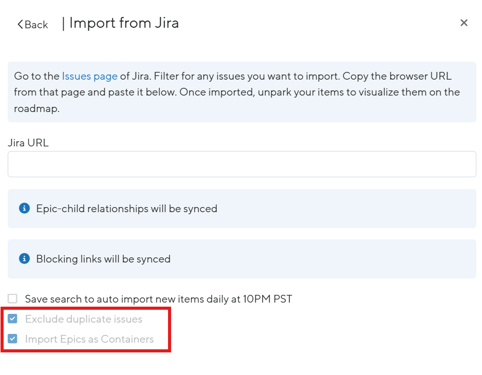The image size is (482, 375).
Task: Open the Issues page link
Action: (x=90, y=76)
